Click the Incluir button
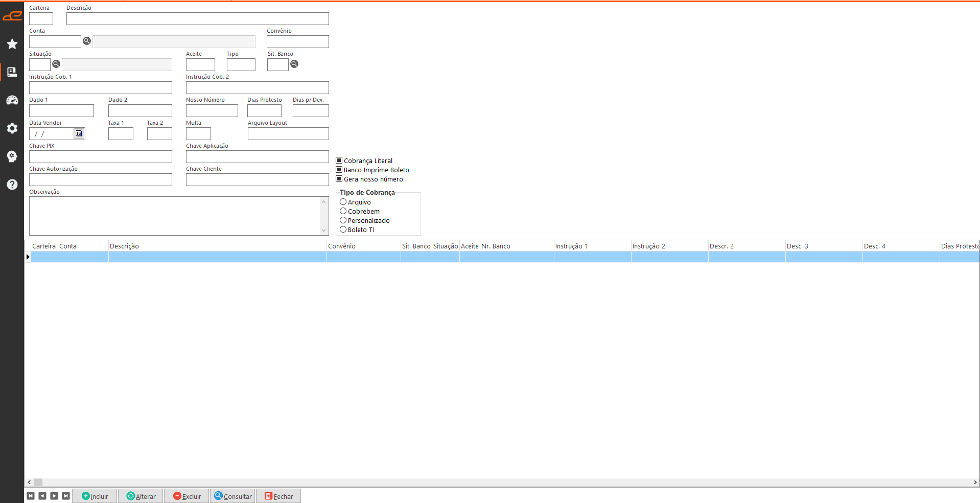 coord(95,496)
